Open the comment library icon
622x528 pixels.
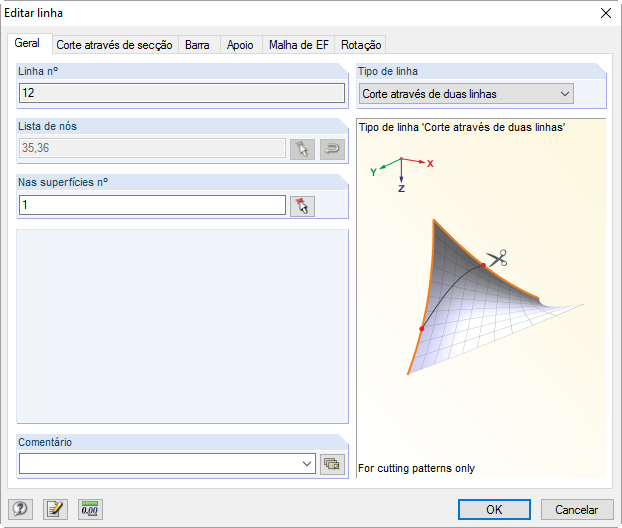coord(332,464)
